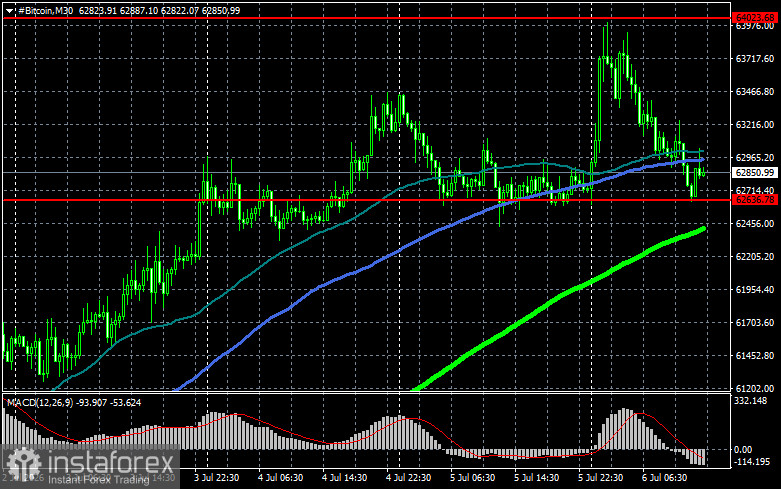This screenshot has width=781, height=489.
Task: Select the upper red resistance line
Action: (x=367, y=18)
